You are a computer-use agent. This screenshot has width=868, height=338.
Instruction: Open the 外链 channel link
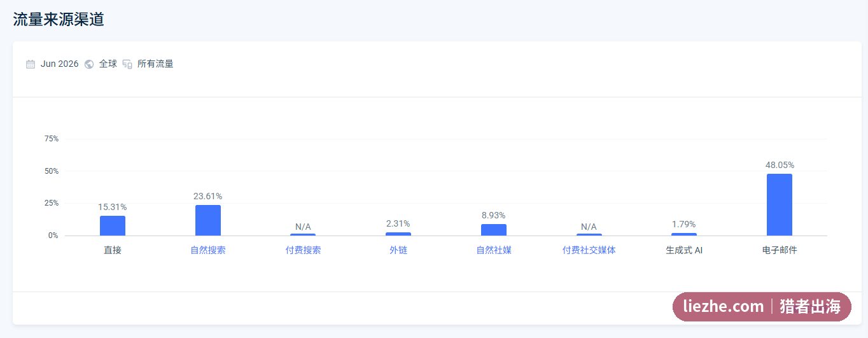398,250
